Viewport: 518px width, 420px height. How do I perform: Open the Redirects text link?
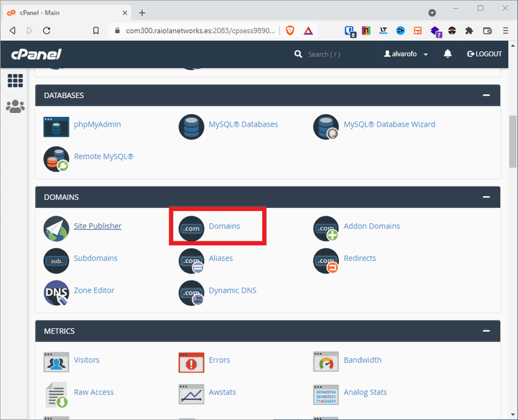click(360, 258)
